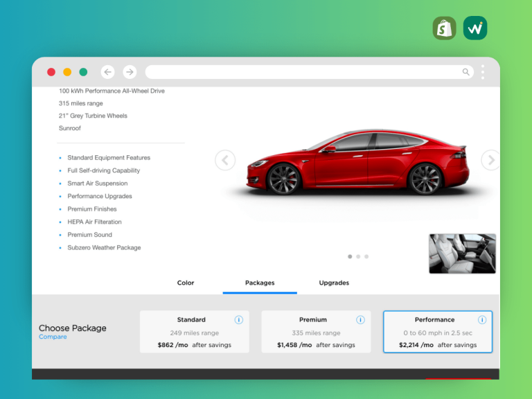Click the "Sunroof" text

pyautogui.click(x=69, y=128)
